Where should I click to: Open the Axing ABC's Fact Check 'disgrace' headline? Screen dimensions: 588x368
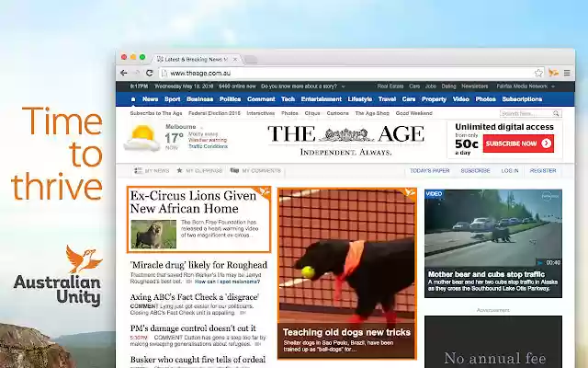[x=194, y=297]
